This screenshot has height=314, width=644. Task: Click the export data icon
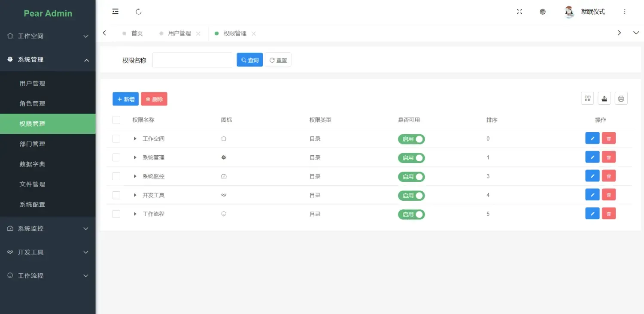click(x=604, y=98)
